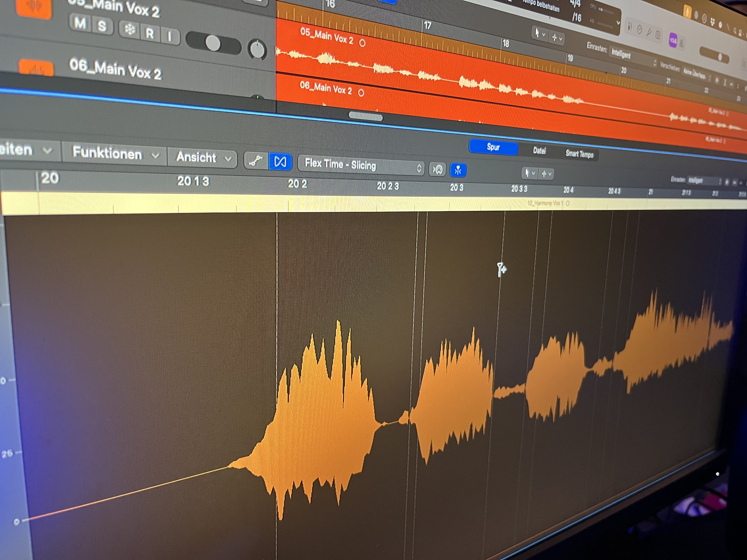Record-enable the 05_Main Vox 2 track
Screen dimensions: 747x560
coord(150,33)
